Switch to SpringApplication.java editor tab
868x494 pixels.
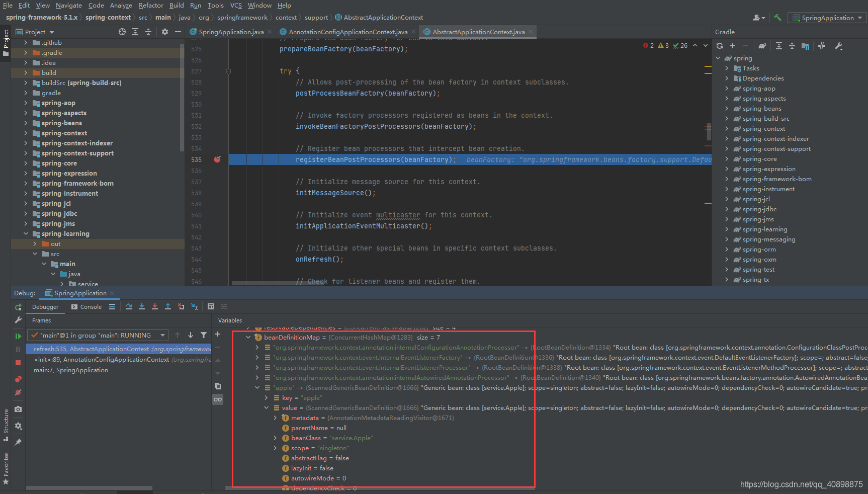tap(230, 32)
